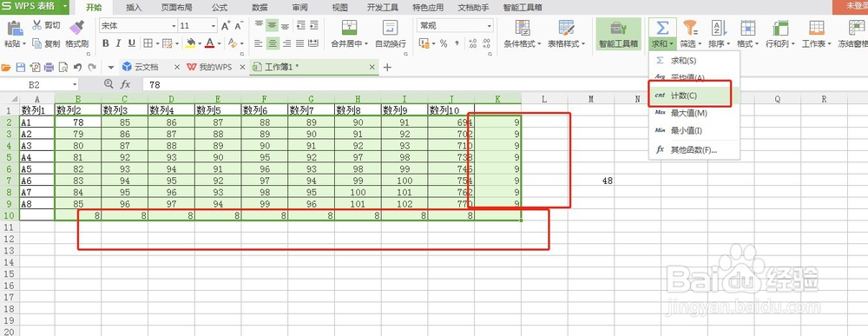Open fill color dropdown arrow
Viewport: 868px width, 336px height.
coord(200,43)
